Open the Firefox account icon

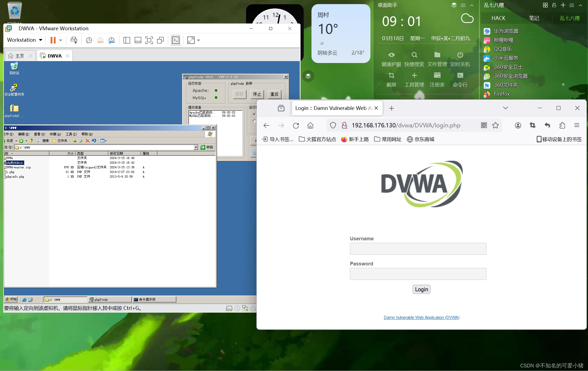(x=518, y=125)
